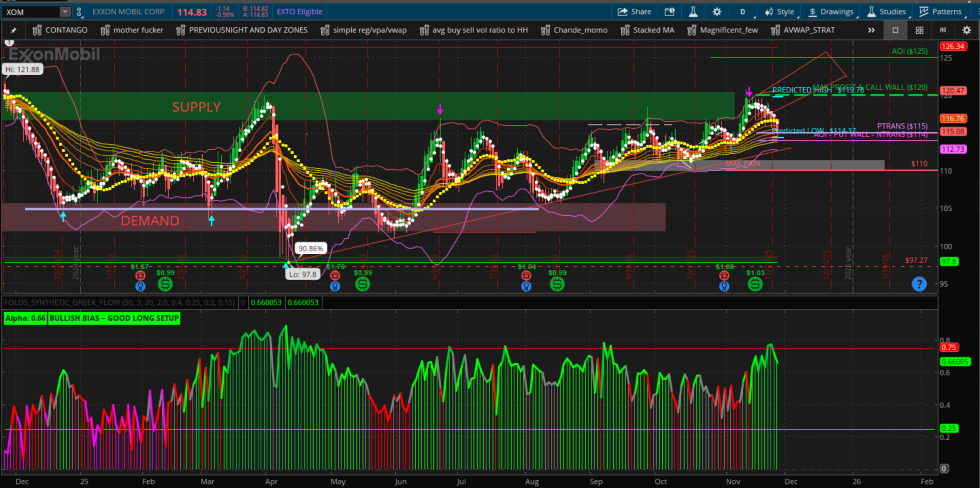
Task: Expand more study sets with double chevron
Action: (x=871, y=30)
